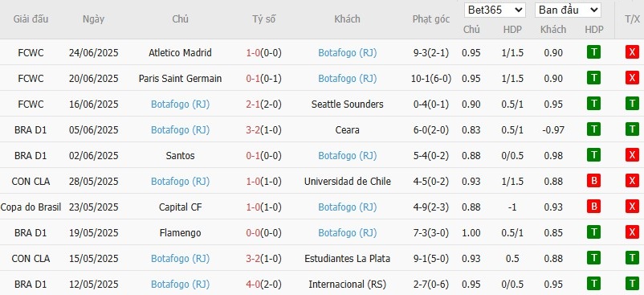Click the 4-0 score for Internacional (RS) match
Image resolution: width=644 pixels, height=295 pixels.
254,285
